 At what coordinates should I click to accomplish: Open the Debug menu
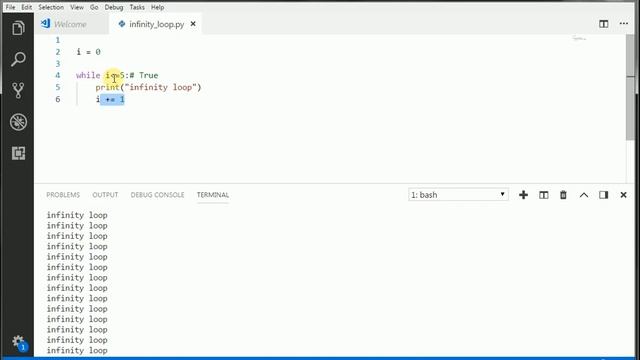pos(113,7)
